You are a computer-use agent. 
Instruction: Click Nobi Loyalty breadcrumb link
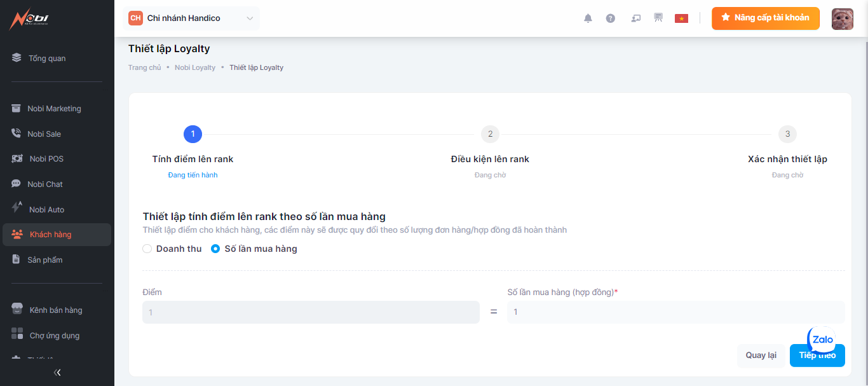(195, 67)
